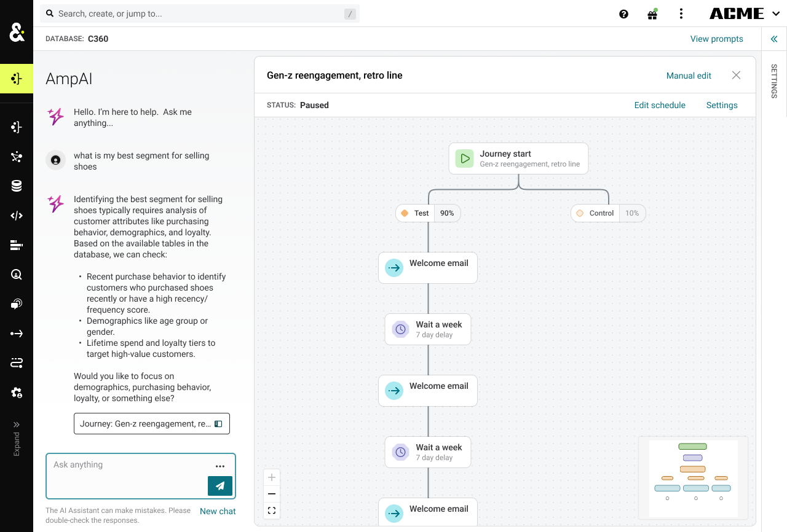787x532 pixels.
Task: Open journey Settings link in status bar
Action: coord(722,105)
